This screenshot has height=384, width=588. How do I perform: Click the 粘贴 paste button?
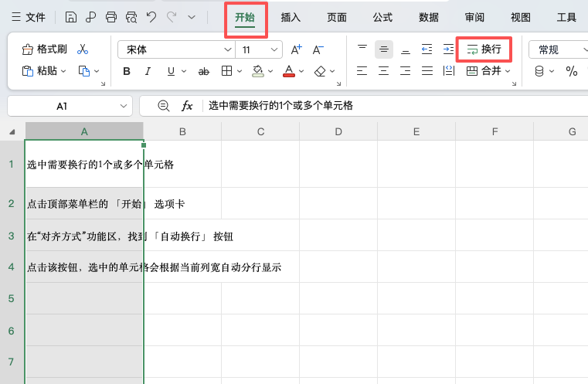coord(39,71)
